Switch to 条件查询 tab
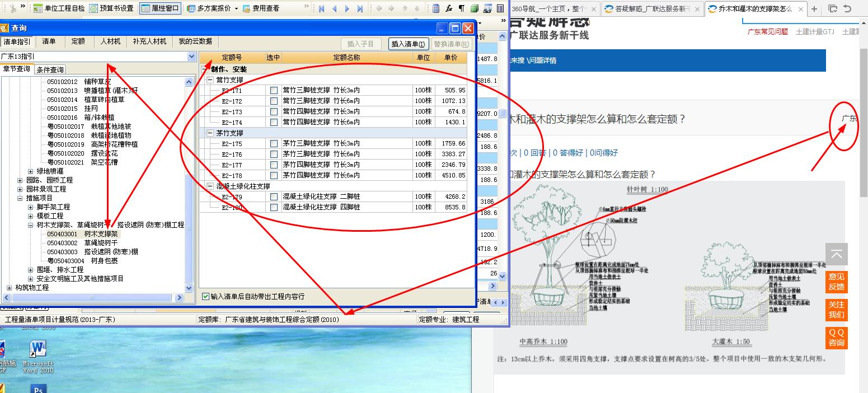This screenshot has height=393, width=868. (50, 69)
